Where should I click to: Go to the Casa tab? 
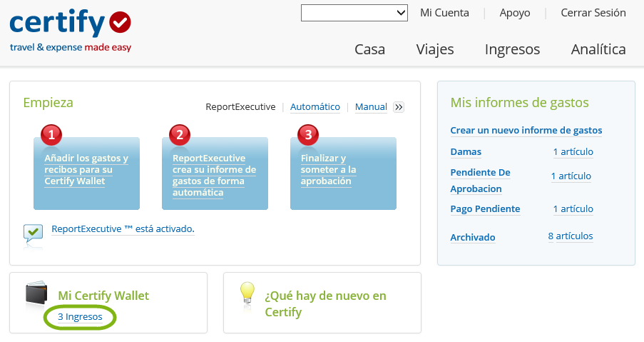(x=369, y=49)
